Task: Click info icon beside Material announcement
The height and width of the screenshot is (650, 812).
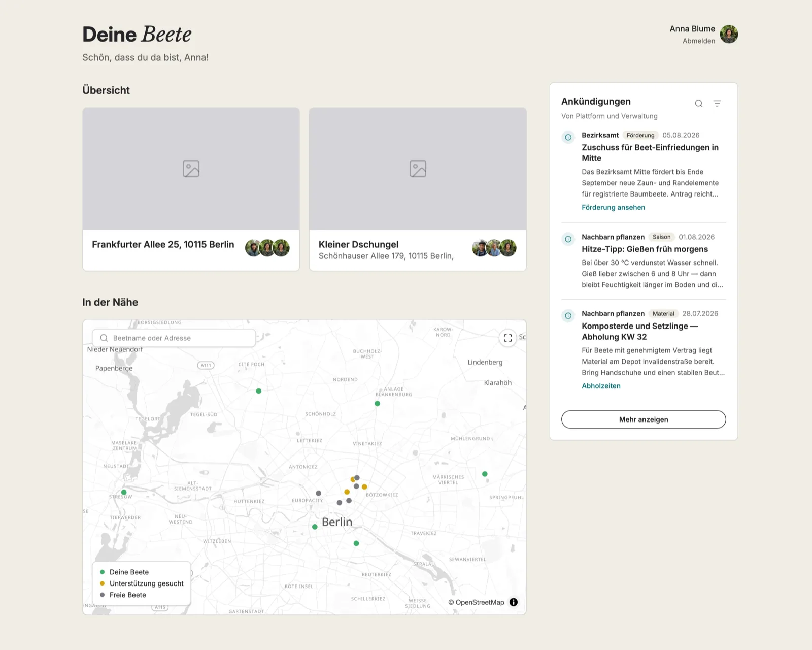Action: coord(568,316)
